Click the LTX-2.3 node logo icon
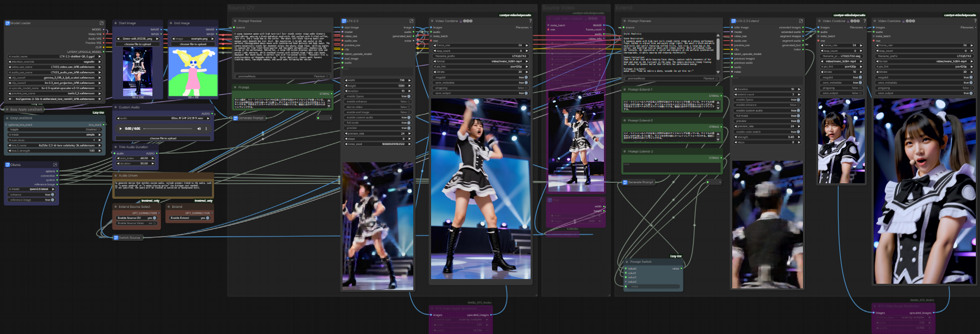980x334 pixels. coord(344,21)
